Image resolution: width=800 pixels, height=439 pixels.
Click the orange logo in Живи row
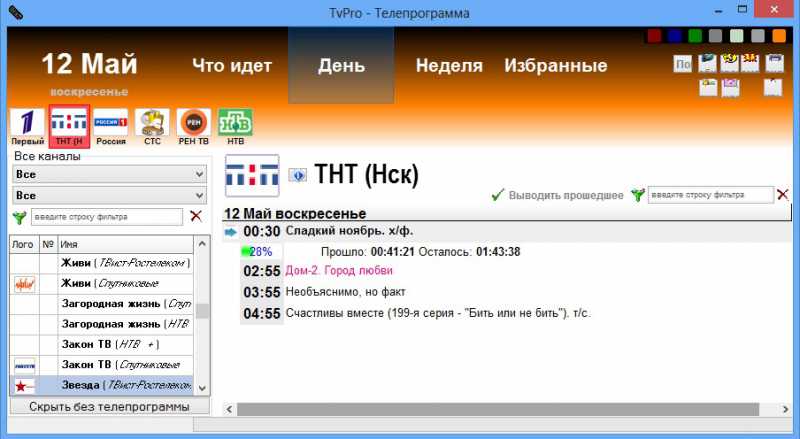24,284
